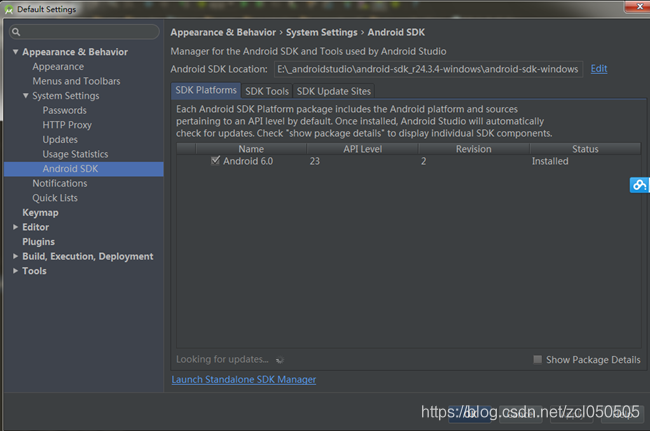The width and height of the screenshot is (650, 431).
Task: Uncheck the Android 6.0 checkbox
Action: (215, 160)
